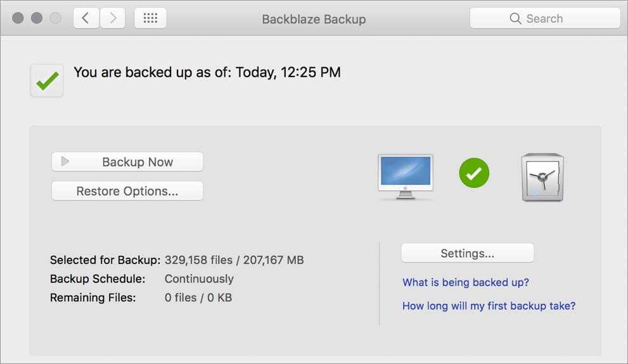628x364 pixels.
Task: Click the silver vault safe icon
Action: pos(542,177)
